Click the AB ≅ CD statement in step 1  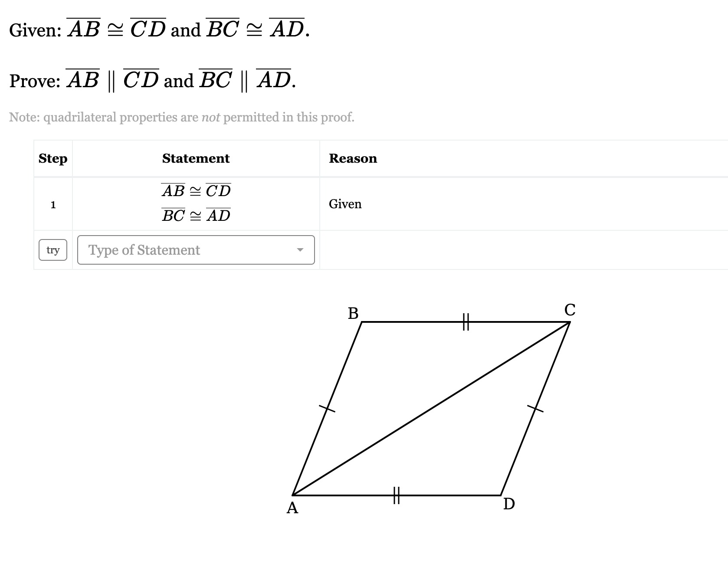point(196,190)
